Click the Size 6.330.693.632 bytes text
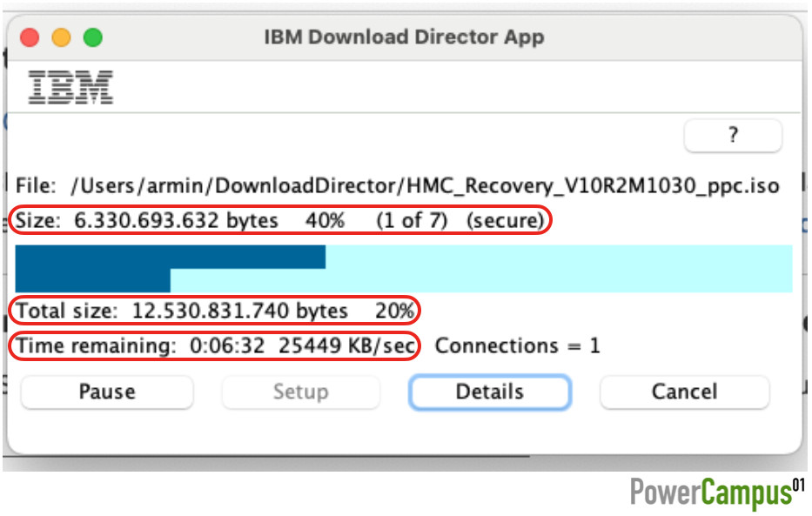The width and height of the screenshot is (812, 516). 147,220
